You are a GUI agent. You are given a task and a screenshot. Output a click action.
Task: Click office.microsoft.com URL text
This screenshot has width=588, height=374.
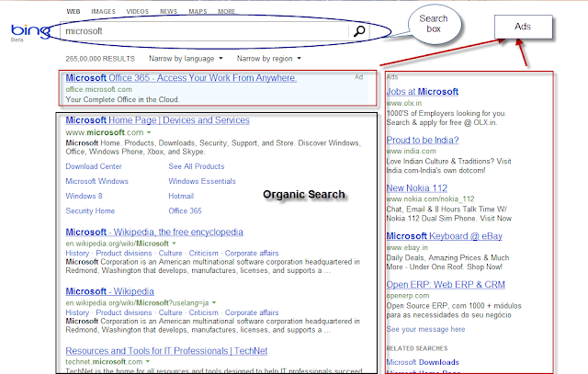click(x=98, y=89)
